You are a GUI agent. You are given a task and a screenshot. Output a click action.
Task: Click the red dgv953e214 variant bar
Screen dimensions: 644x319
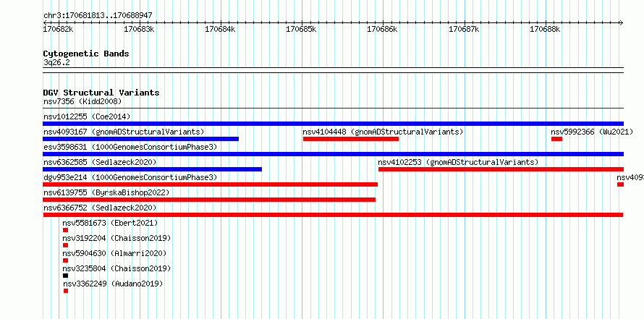click(211, 184)
